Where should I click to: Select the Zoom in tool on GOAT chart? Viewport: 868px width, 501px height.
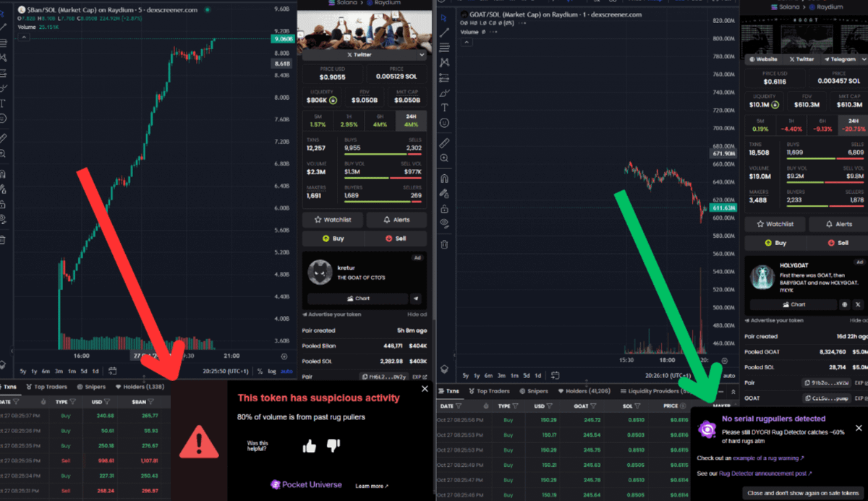[444, 158]
